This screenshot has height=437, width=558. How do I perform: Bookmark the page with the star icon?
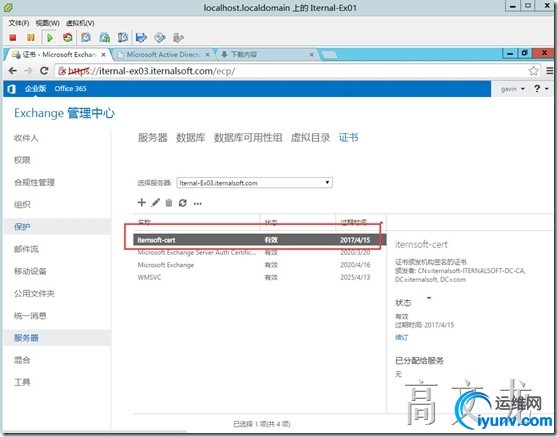pyautogui.click(x=533, y=71)
